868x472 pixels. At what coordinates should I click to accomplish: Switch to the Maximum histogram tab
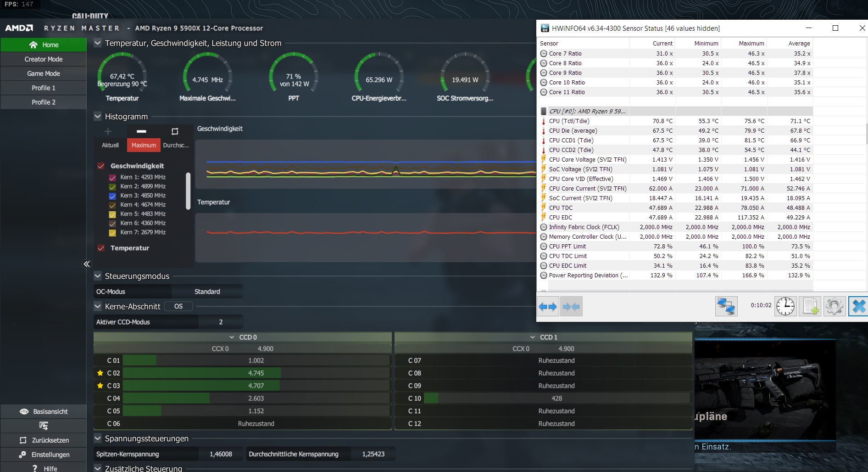coord(143,145)
